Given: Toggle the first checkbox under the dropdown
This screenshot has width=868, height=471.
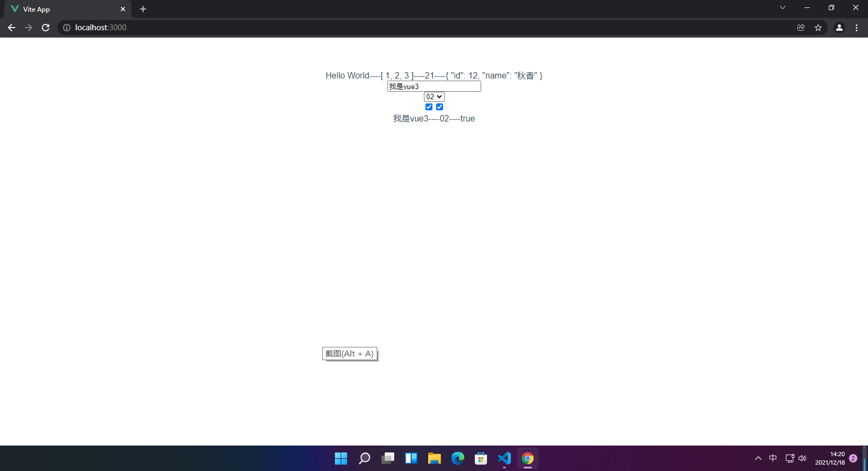Looking at the screenshot, I should point(429,107).
